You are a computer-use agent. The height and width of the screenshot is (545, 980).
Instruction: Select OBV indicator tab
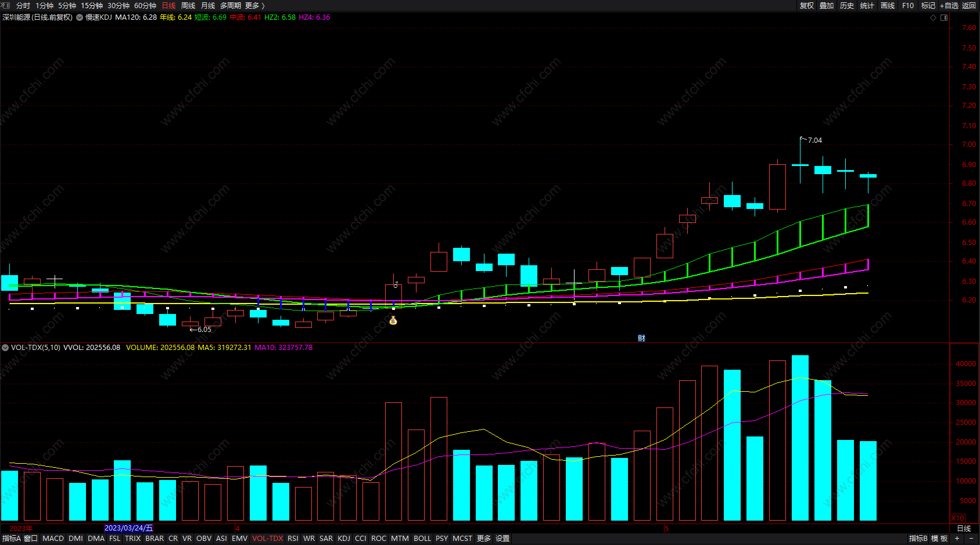click(x=204, y=539)
